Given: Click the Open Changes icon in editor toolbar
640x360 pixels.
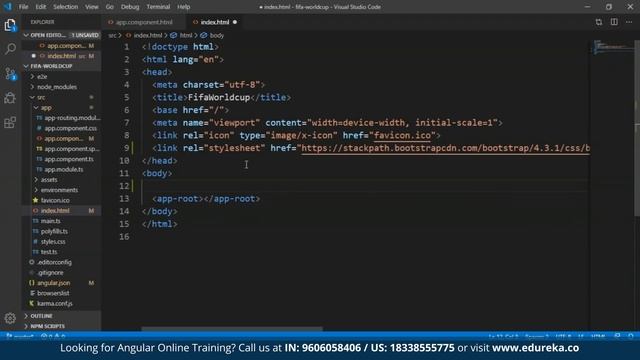Looking at the screenshot, I should coord(598,22).
